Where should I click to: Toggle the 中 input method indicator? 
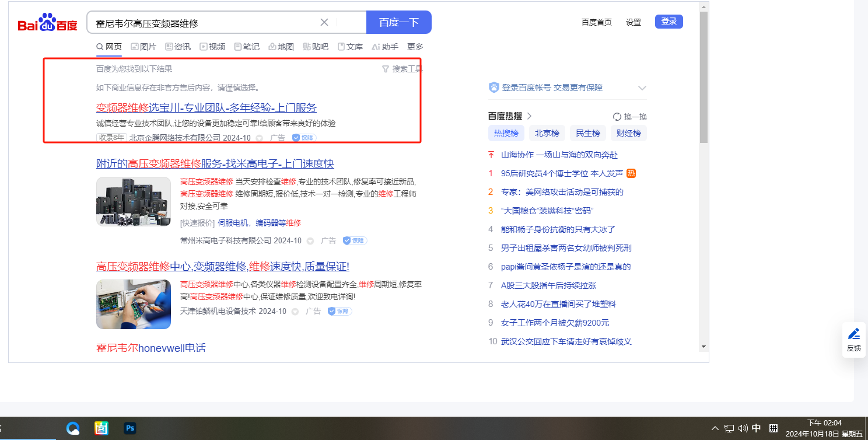(x=757, y=428)
